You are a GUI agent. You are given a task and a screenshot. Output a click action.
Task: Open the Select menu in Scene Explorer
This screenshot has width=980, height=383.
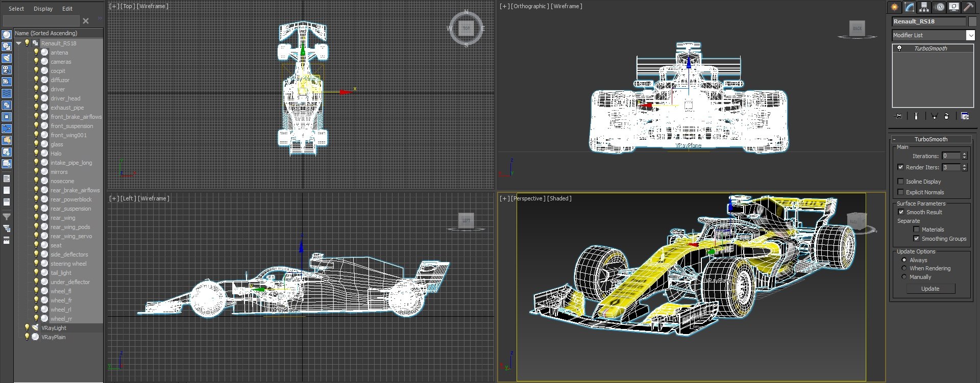coord(16,9)
